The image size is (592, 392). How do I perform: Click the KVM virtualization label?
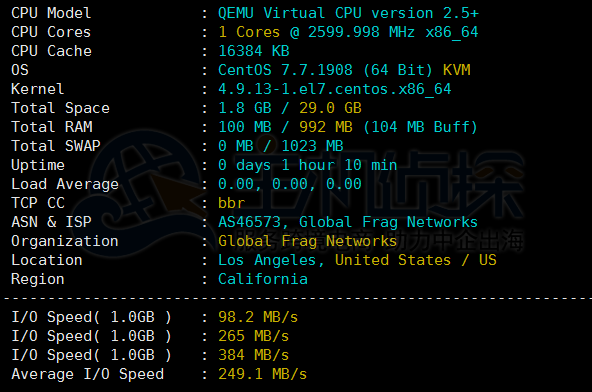point(456,70)
